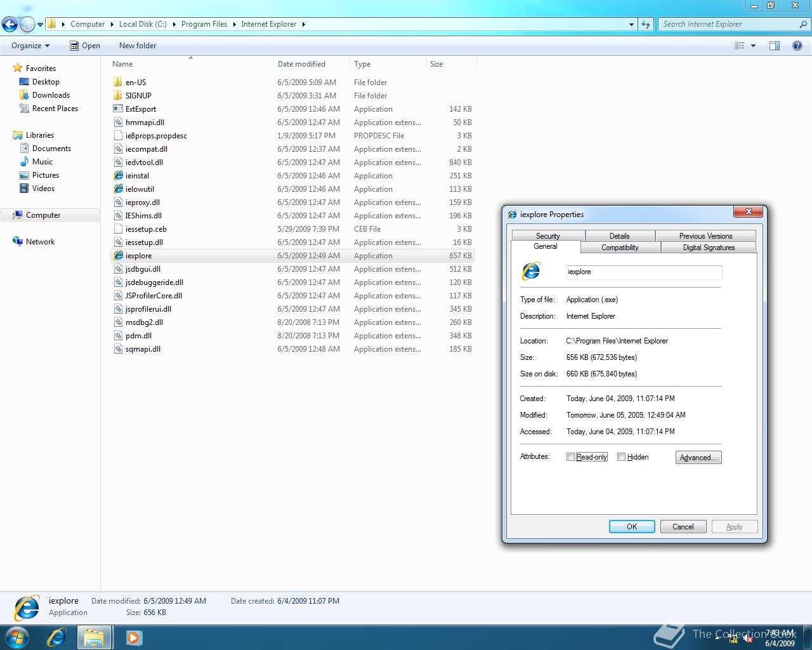Toggle the Hidden checkbox
This screenshot has height=650, width=812.
(621, 457)
